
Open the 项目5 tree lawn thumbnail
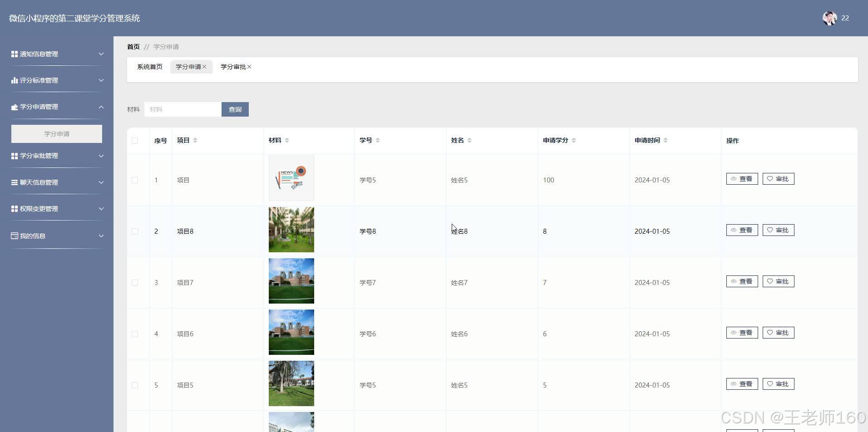tap(291, 383)
